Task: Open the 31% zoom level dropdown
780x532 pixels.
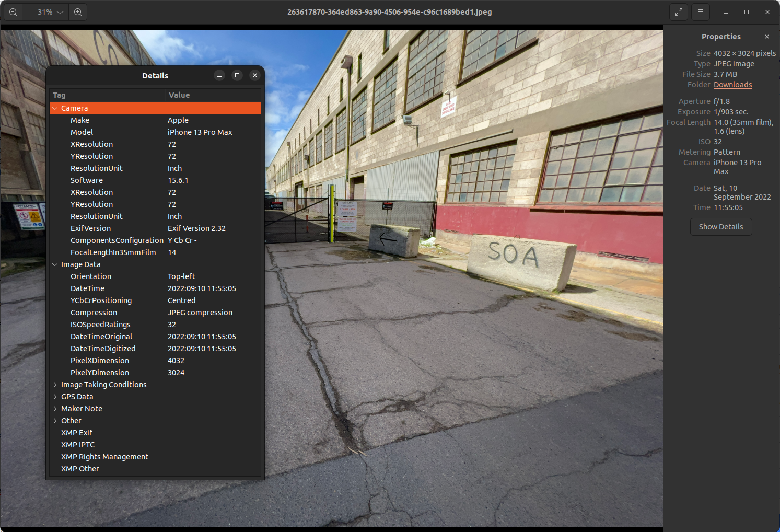Action: 45,11
